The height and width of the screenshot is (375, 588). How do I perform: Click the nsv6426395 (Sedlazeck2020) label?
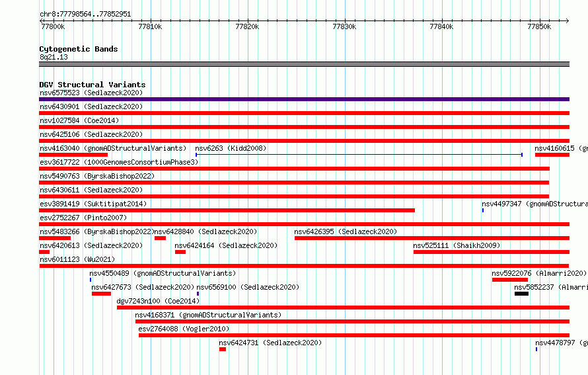tap(346, 231)
